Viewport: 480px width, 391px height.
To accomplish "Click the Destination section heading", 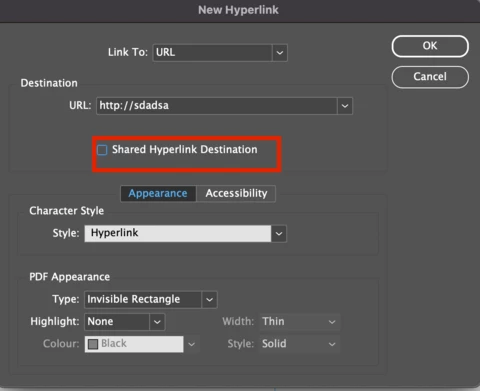I will [49, 83].
